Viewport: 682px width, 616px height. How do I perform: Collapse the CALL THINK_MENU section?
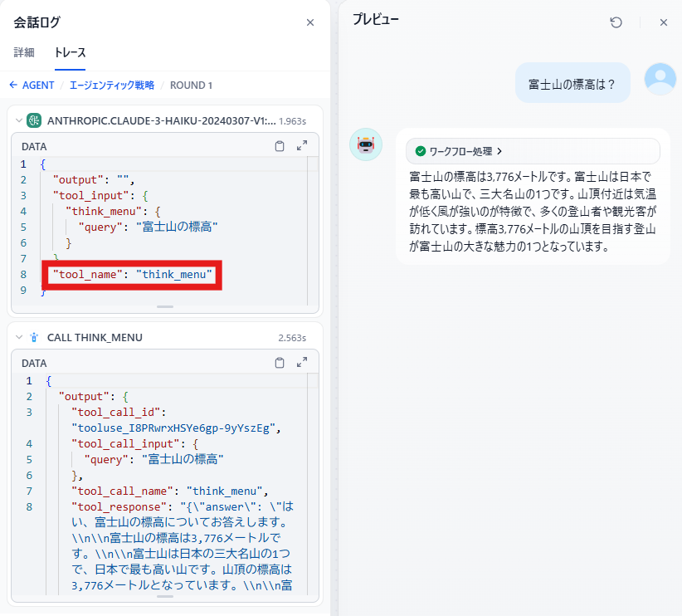18,337
